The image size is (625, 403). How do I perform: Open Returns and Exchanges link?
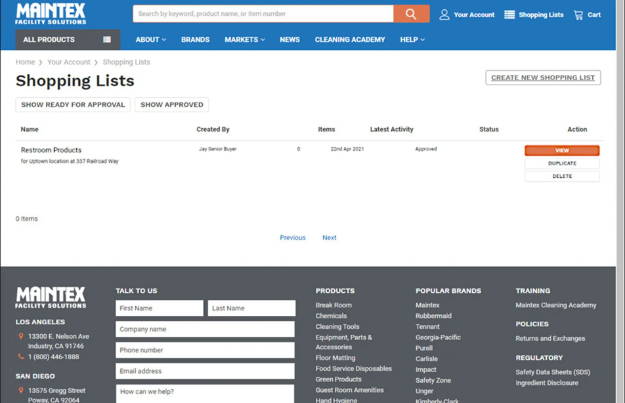tap(550, 338)
